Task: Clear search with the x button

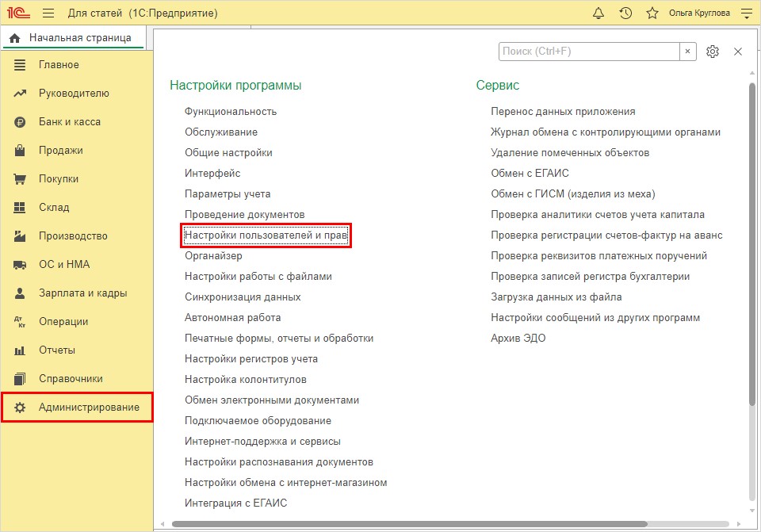Action: (688, 52)
